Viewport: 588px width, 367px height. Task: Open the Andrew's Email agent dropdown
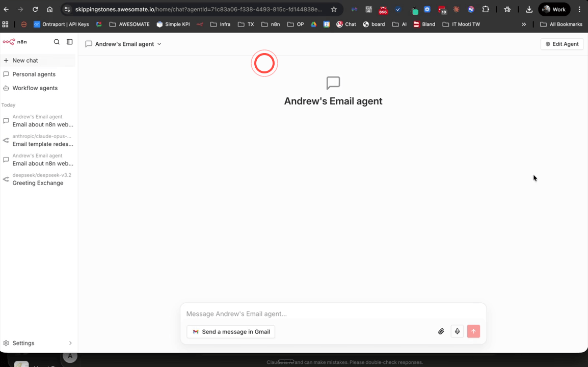tap(159, 44)
